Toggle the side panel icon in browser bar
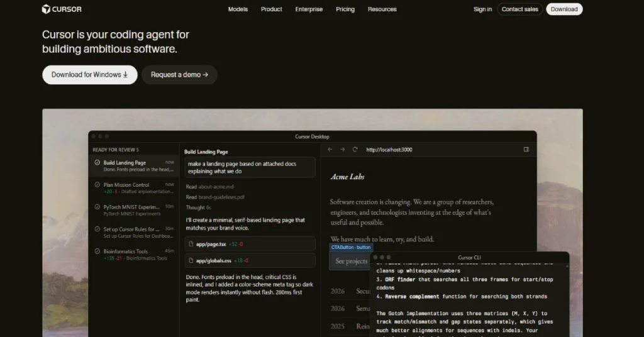Viewport: 644px width, 337px height. (x=526, y=150)
